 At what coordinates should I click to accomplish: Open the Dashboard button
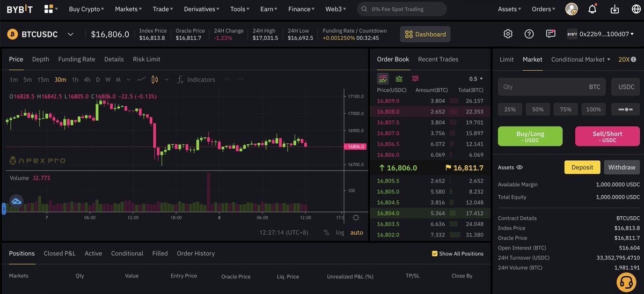click(425, 34)
